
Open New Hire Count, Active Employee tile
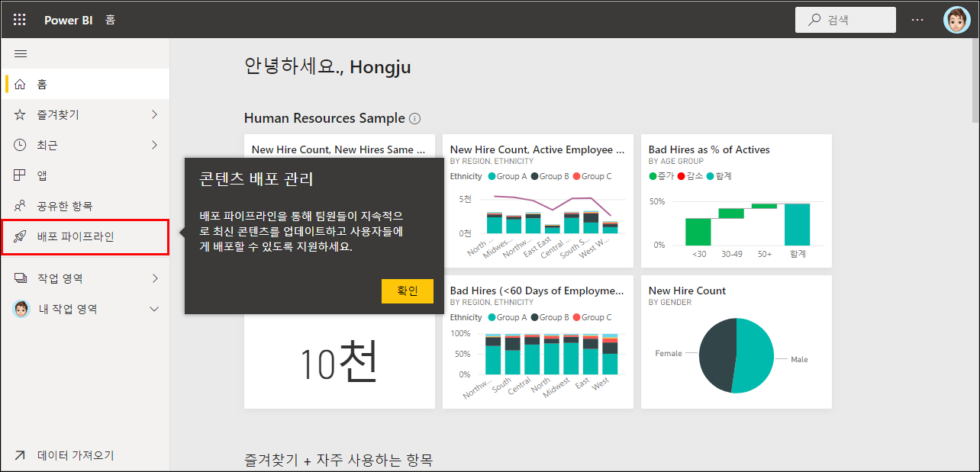pos(538,201)
